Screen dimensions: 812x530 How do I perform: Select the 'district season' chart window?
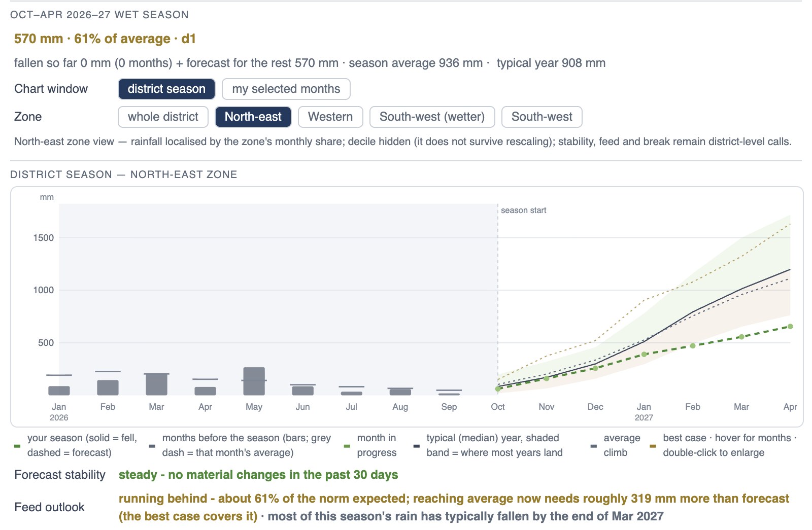pos(166,89)
